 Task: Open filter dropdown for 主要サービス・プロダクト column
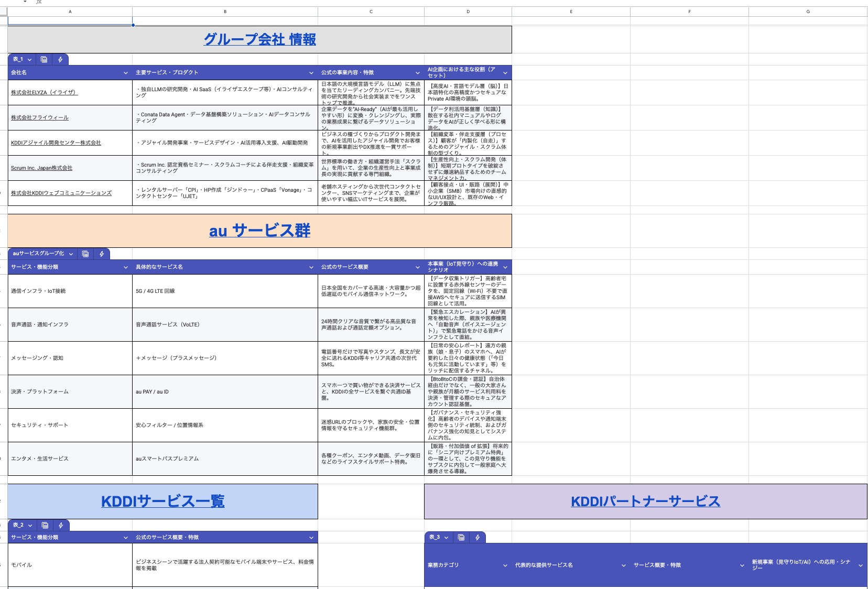point(311,72)
